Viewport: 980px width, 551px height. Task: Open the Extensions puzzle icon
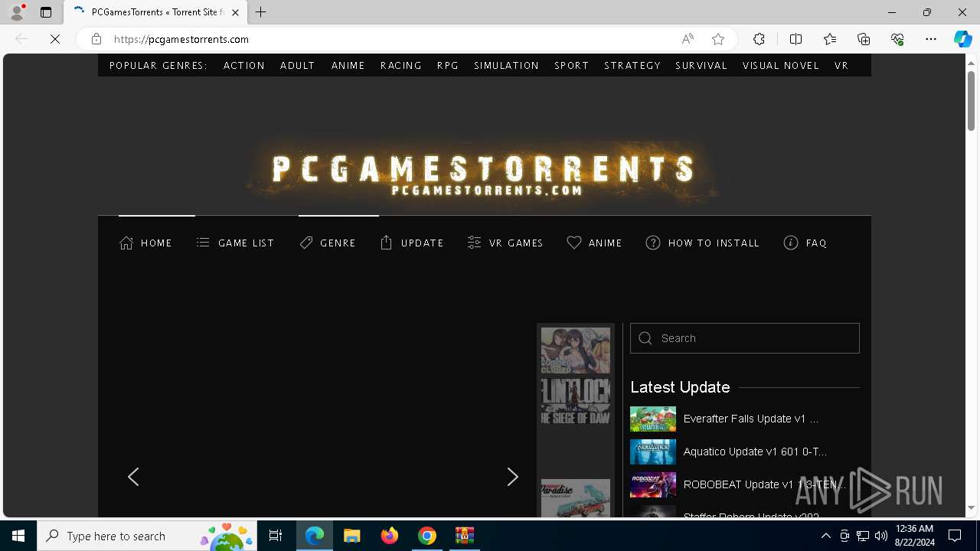(759, 39)
